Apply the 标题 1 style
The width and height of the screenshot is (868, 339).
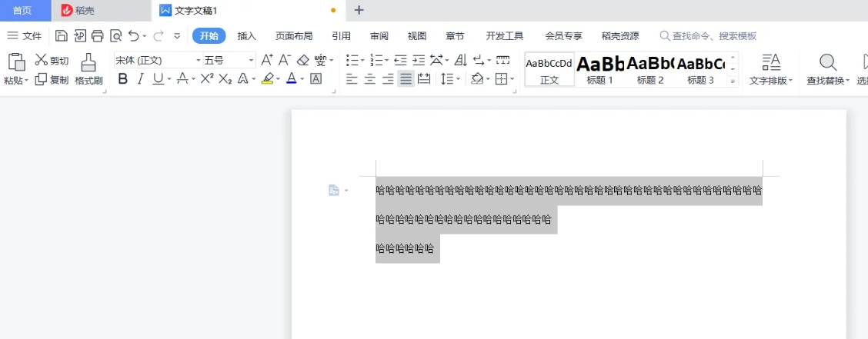pyautogui.click(x=600, y=70)
